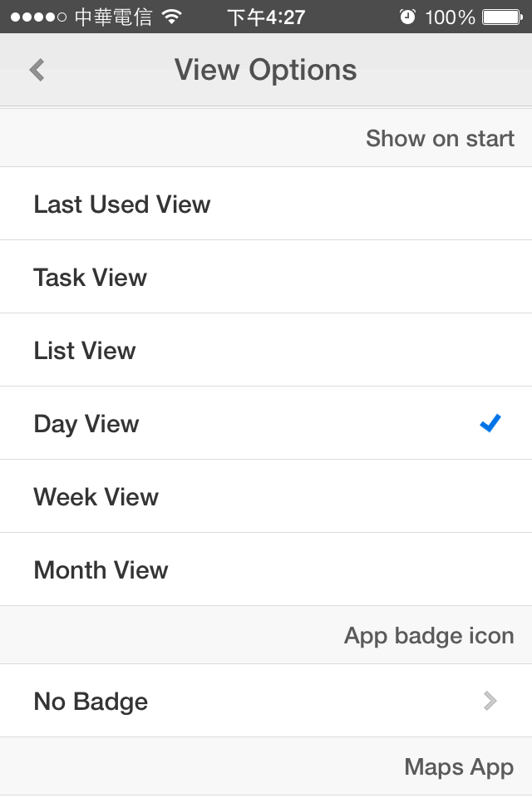Select Last Used View as start view
Image resolution: width=532 pixels, height=798 pixels.
[x=122, y=204]
